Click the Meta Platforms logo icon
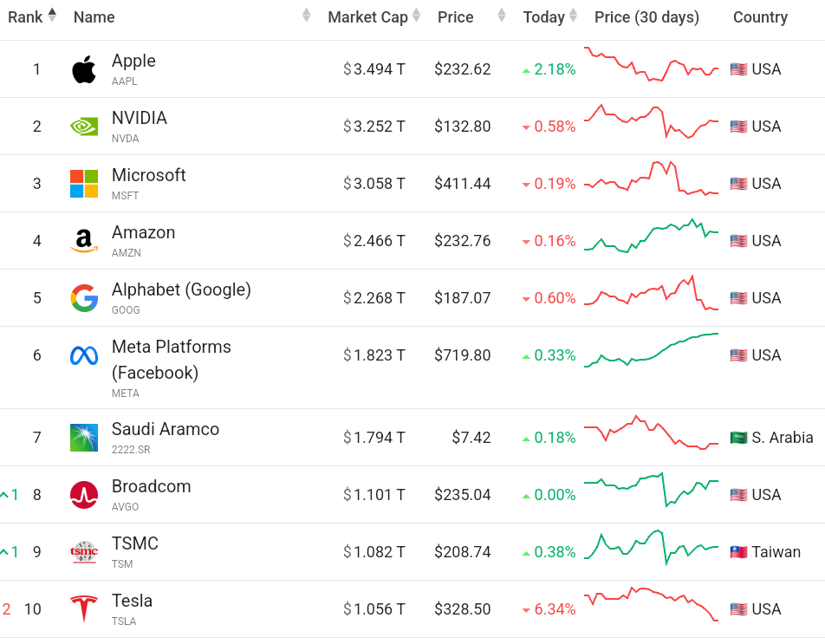The image size is (825, 644). point(84,355)
